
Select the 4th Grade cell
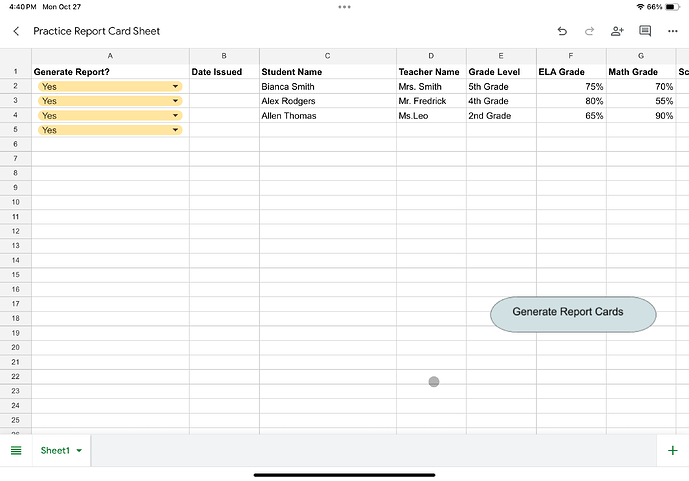click(501, 101)
